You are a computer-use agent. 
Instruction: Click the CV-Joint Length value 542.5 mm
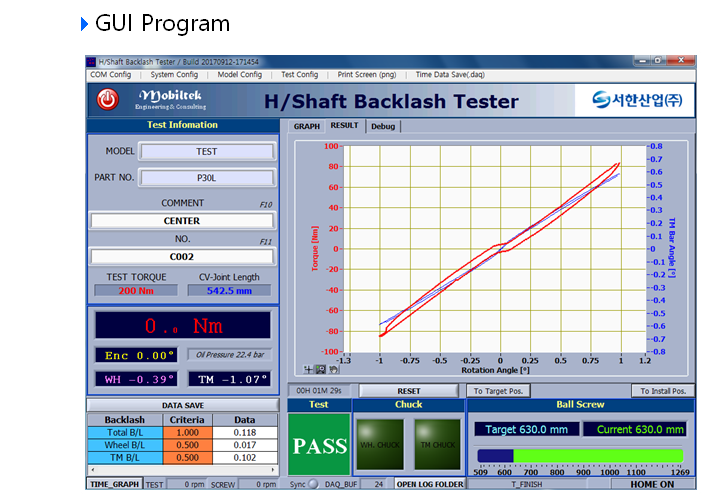tap(229, 290)
